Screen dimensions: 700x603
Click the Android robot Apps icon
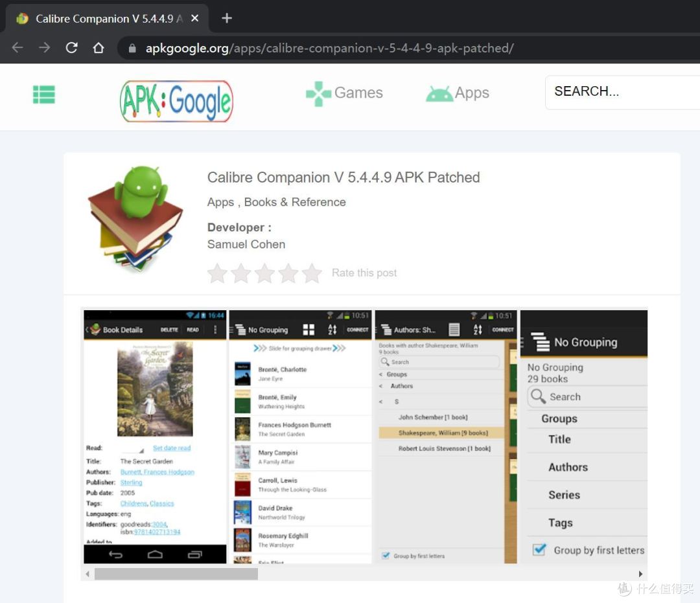(439, 93)
